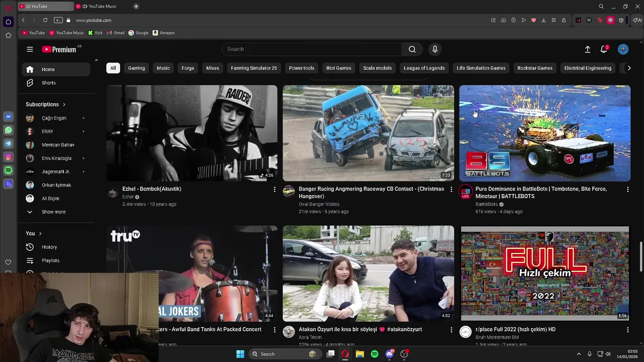644x362 pixels.
Task: Open the account avatar menu
Action: click(623, 49)
